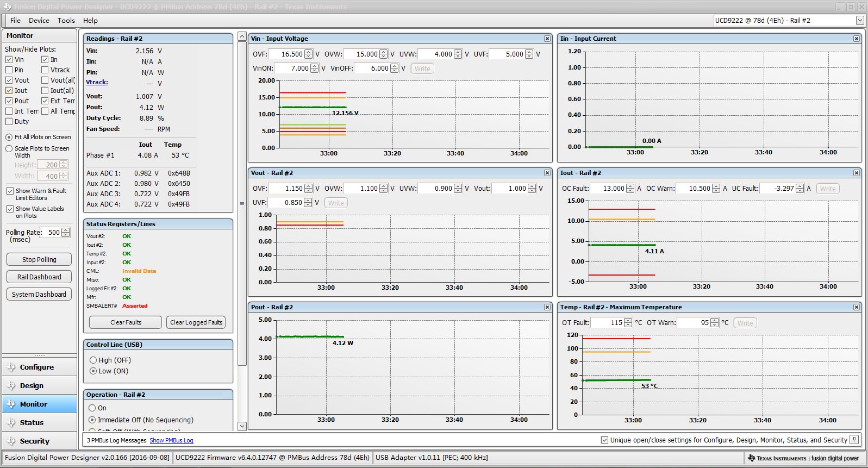The image size is (868, 468).
Task: Open the Help menu
Action: (x=90, y=21)
